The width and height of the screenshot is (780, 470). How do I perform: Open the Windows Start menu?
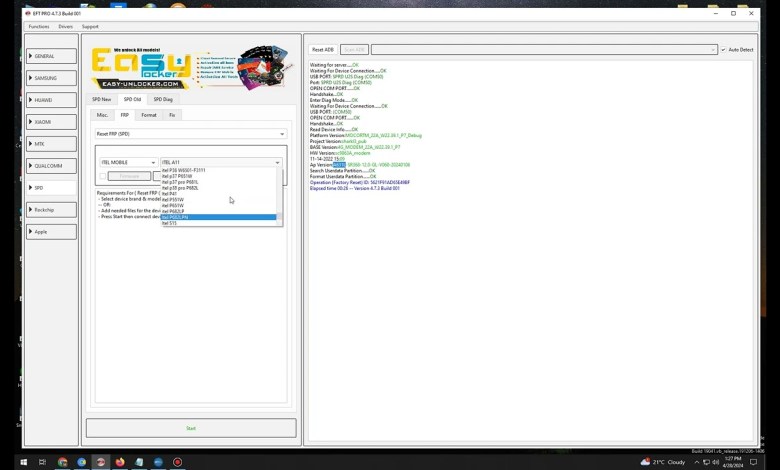coord(22,462)
